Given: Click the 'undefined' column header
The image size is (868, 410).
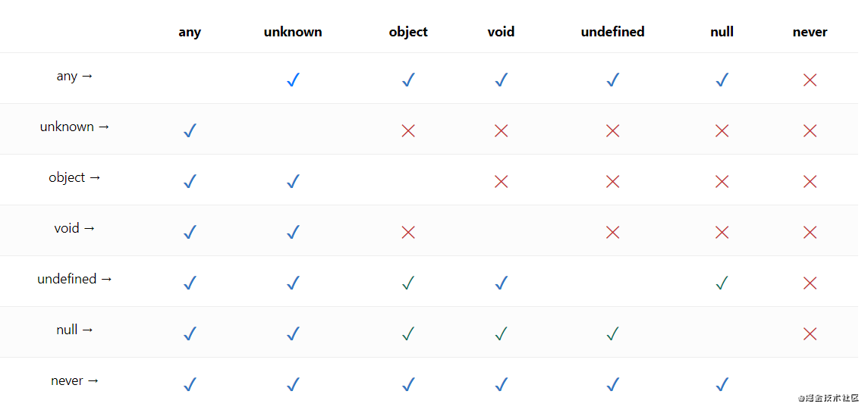Looking at the screenshot, I should click(612, 32).
